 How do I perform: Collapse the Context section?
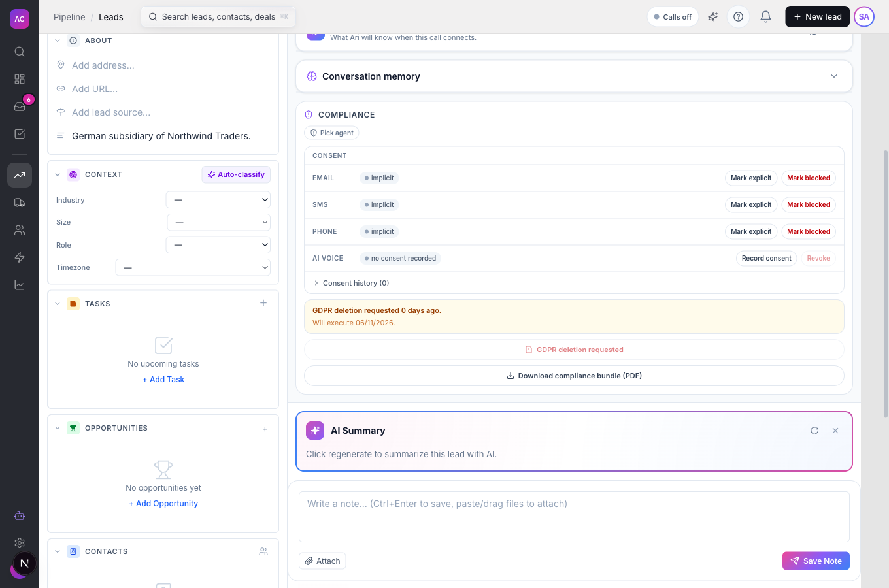(x=58, y=174)
